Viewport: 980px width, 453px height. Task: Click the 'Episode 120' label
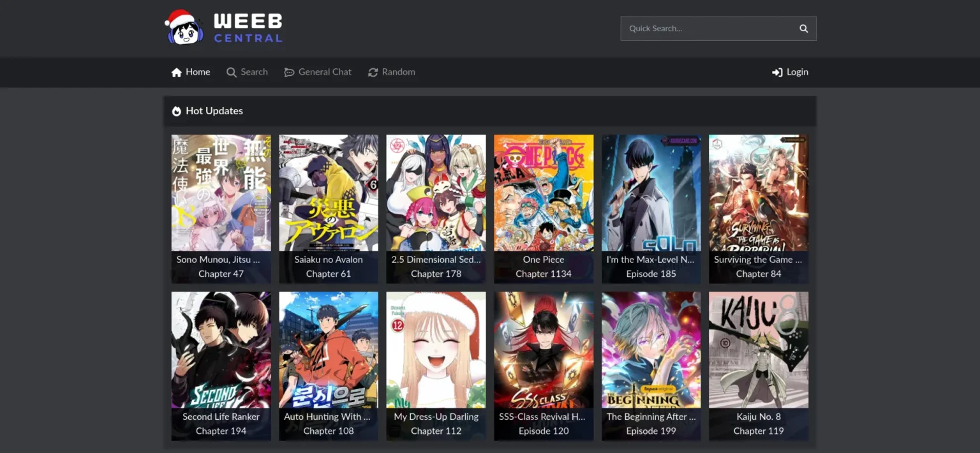point(544,431)
